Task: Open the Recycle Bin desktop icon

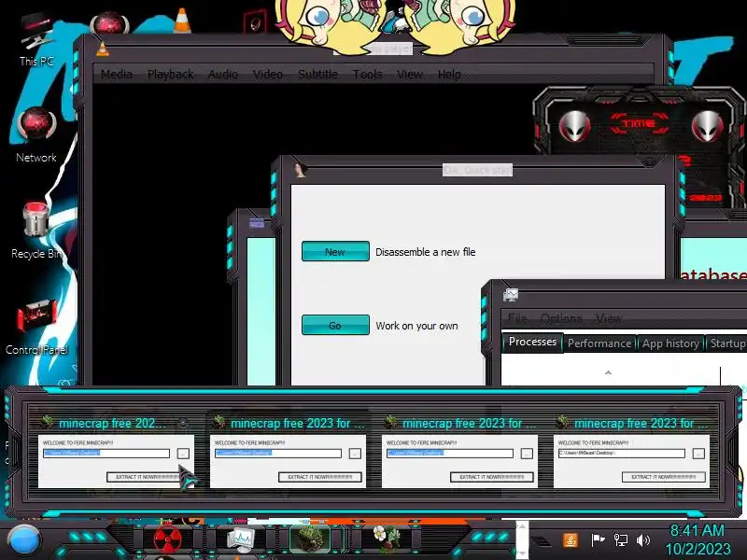Action: [x=36, y=231]
